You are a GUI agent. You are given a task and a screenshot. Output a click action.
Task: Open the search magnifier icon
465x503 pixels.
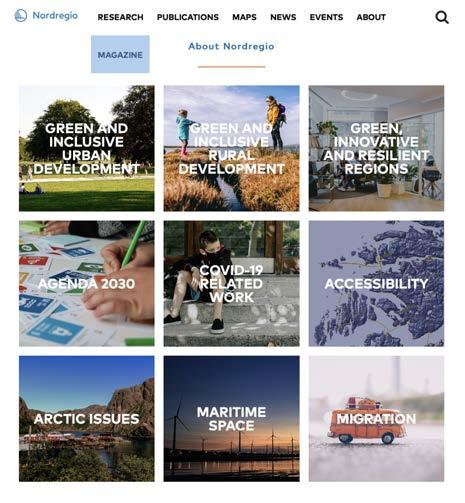pyautogui.click(x=442, y=17)
